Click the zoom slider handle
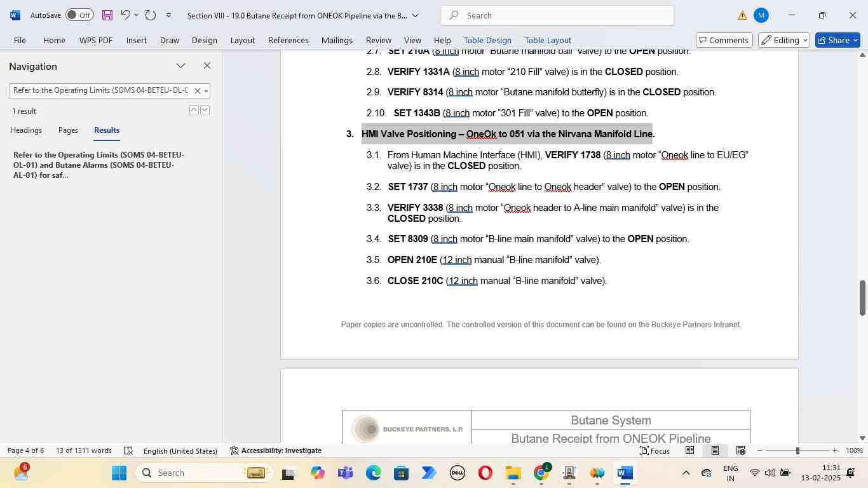 (x=797, y=451)
